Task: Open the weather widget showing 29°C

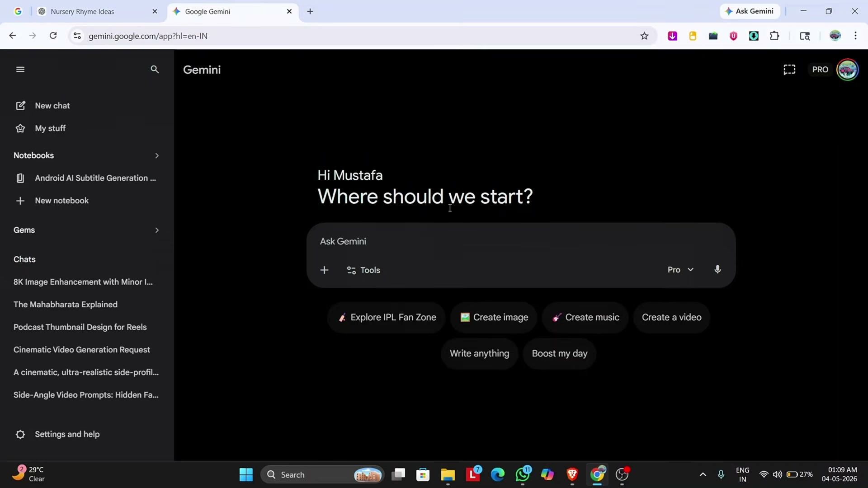Action: point(28,474)
